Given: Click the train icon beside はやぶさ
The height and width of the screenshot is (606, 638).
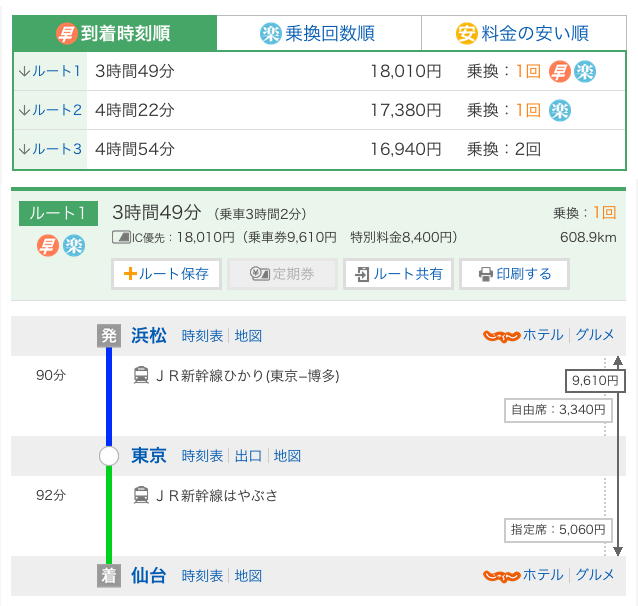Looking at the screenshot, I should pyautogui.click(x=141, y=495).
